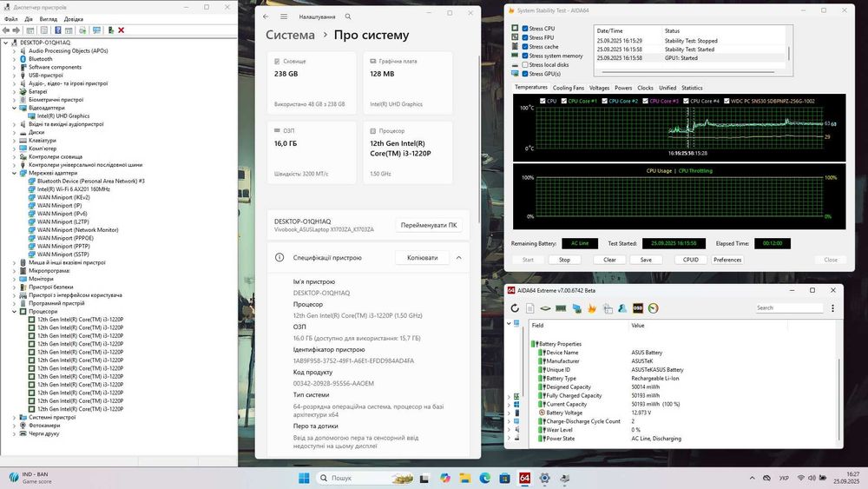The image size is (868, 489).
Task: Click Device Manager help icon
Action: [57, 30]
